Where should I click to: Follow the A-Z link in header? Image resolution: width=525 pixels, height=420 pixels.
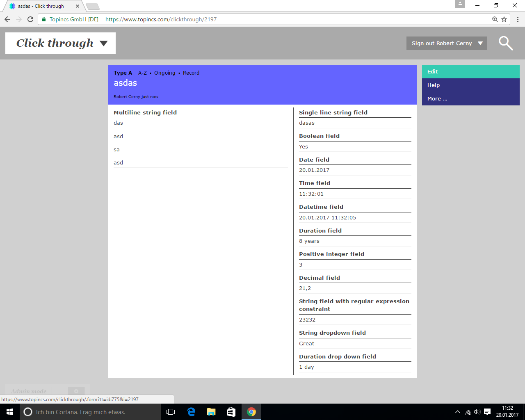click(142, 73)
